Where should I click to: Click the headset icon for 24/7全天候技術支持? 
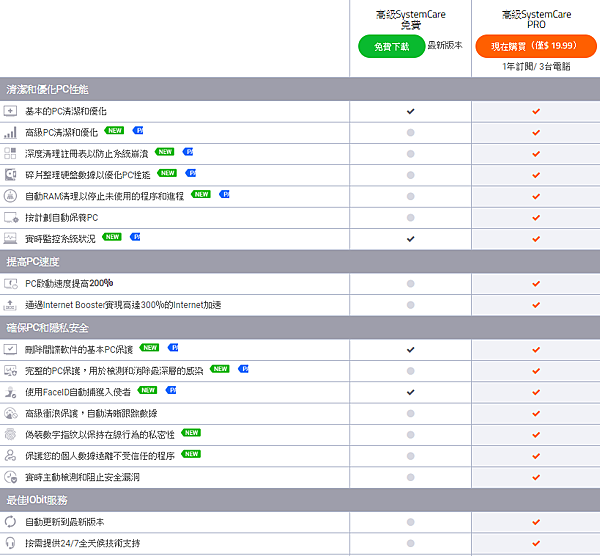[10, 543]
